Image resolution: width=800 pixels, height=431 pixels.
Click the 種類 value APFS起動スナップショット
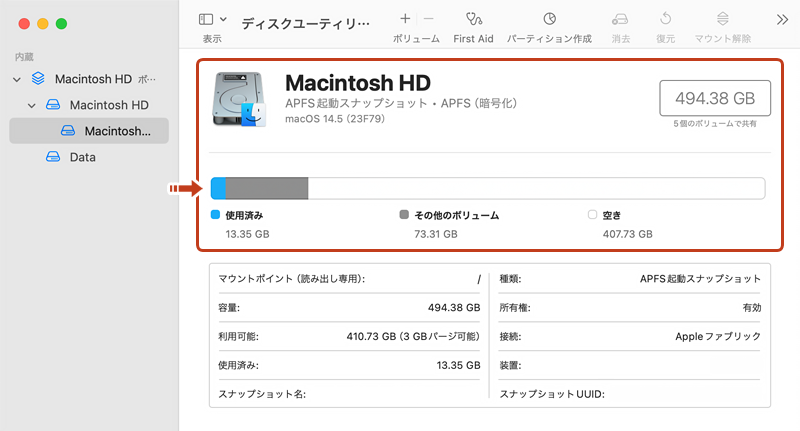701,279
